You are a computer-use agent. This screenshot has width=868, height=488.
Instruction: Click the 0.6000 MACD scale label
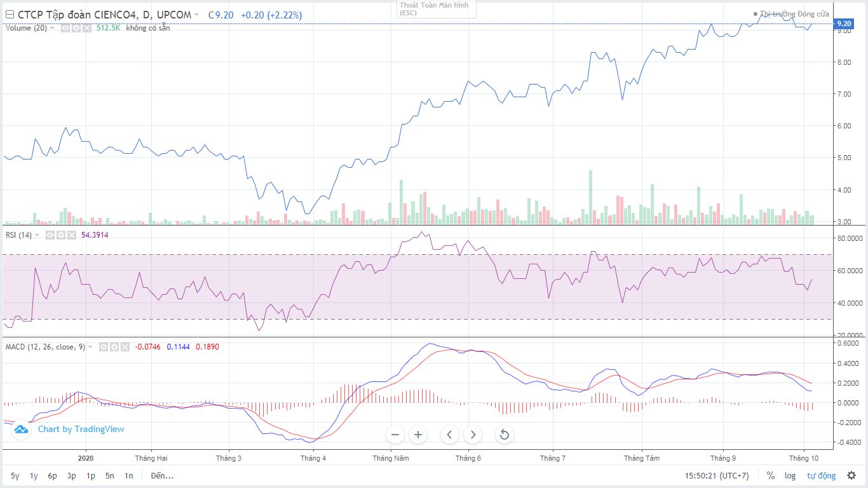[x=848, y=344]
